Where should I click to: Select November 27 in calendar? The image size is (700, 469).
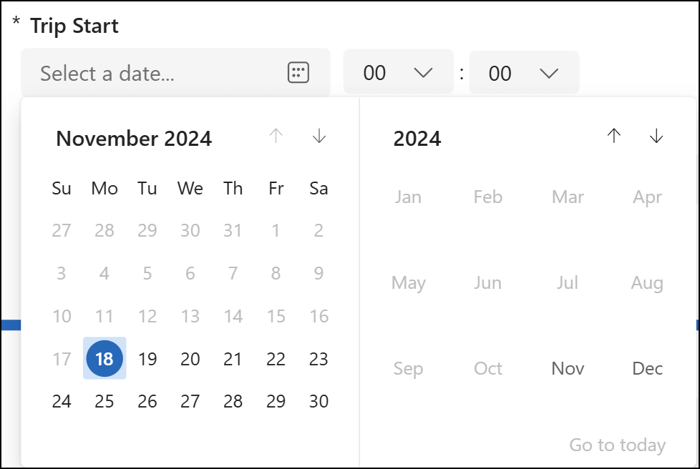(x=190, y=402)
